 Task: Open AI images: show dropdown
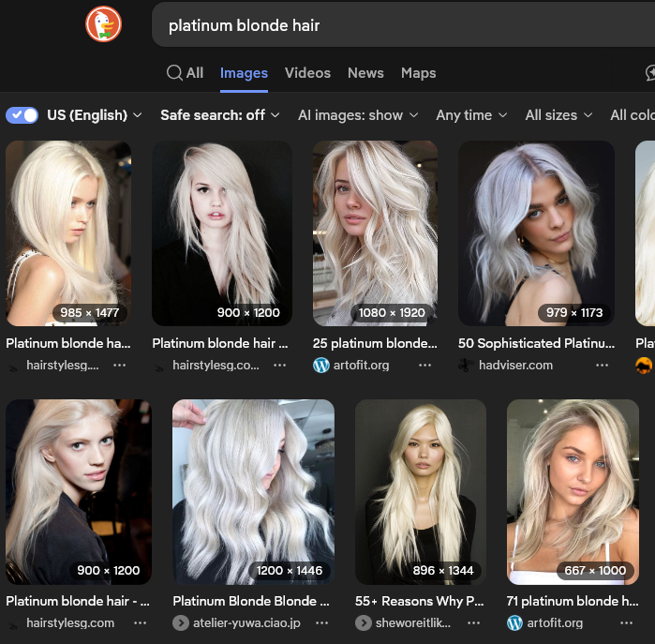(358, 115)
